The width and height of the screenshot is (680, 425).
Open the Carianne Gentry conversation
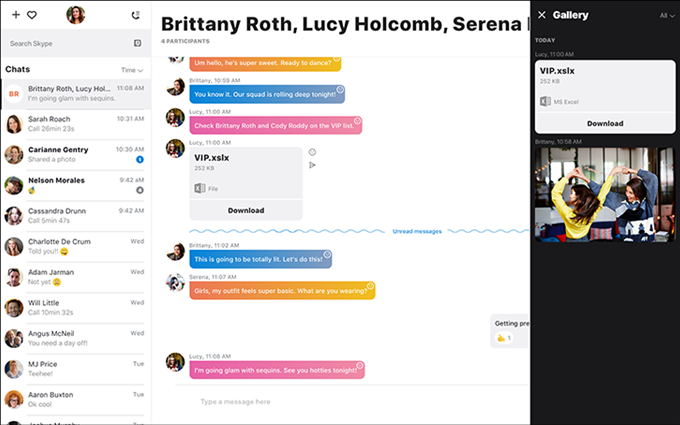(76, 154)
